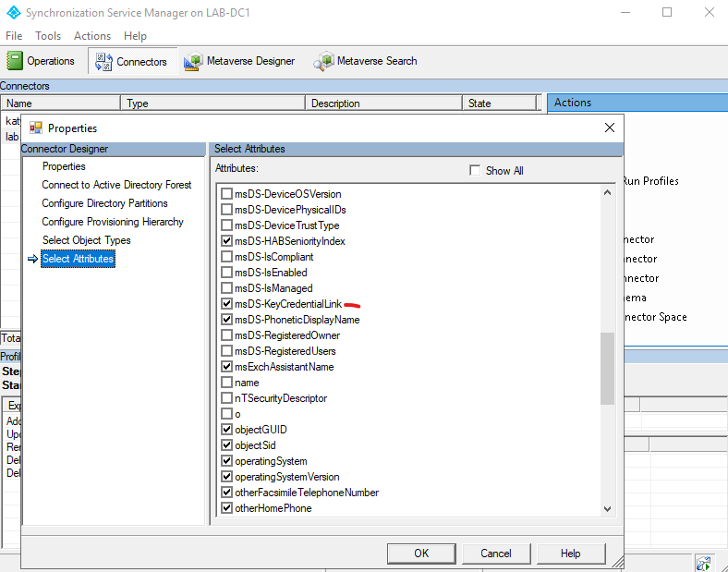Sort connectors by Description column
The height and width of the screenshot is (572, 728).
pyautogui.click(x=383, y=103)
